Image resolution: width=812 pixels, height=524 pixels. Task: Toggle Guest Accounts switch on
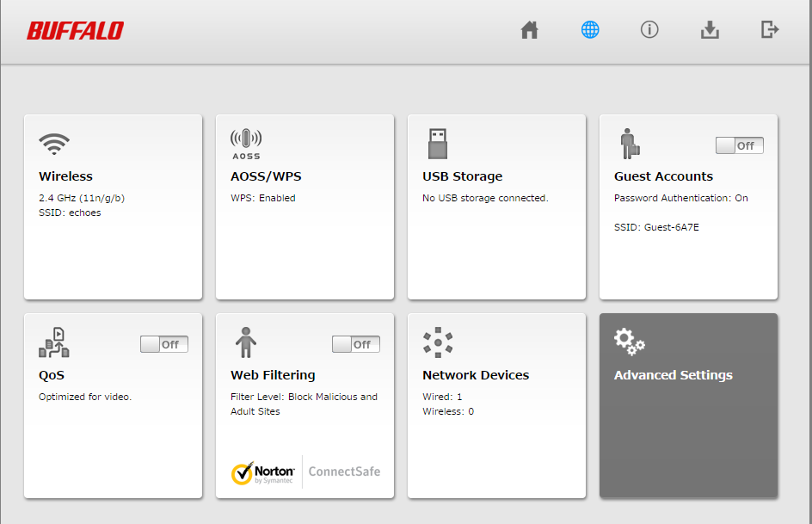[739, 145]
